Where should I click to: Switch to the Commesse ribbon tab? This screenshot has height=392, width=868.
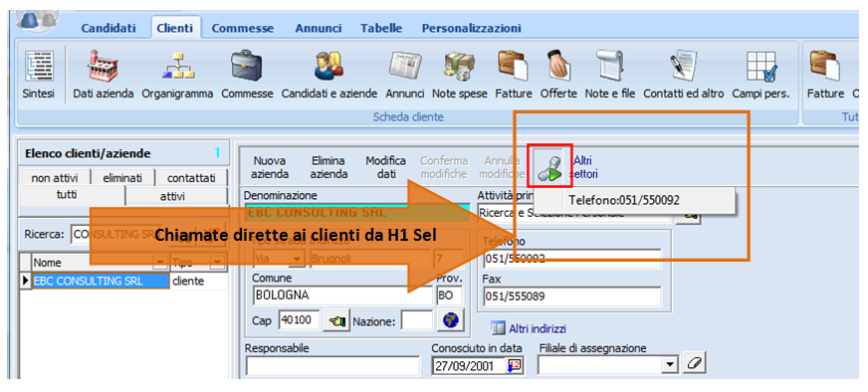pyautogui.click(x=243, y=28)
